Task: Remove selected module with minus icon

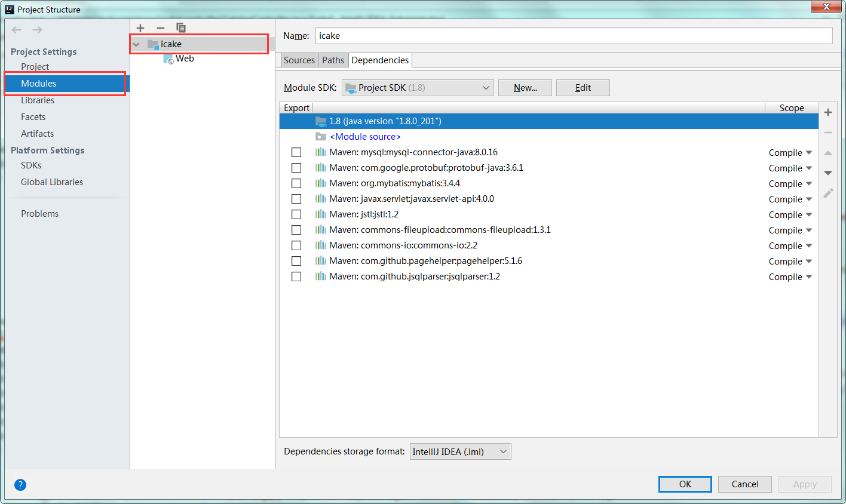Action: (160, 28)
